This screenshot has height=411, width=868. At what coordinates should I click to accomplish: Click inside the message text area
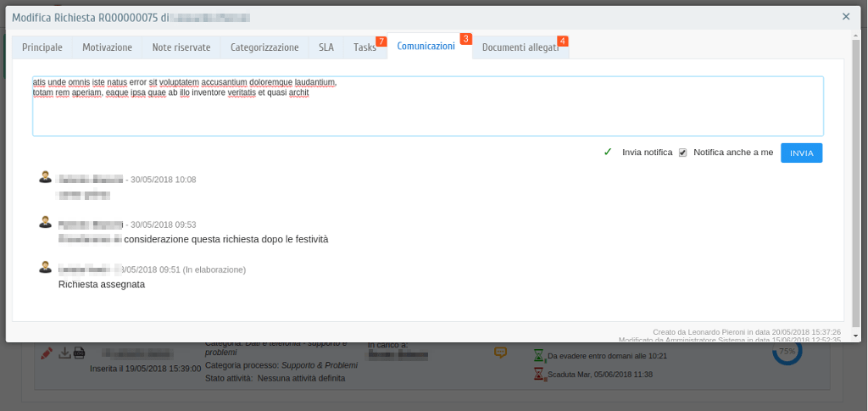[x=427, y=114]
